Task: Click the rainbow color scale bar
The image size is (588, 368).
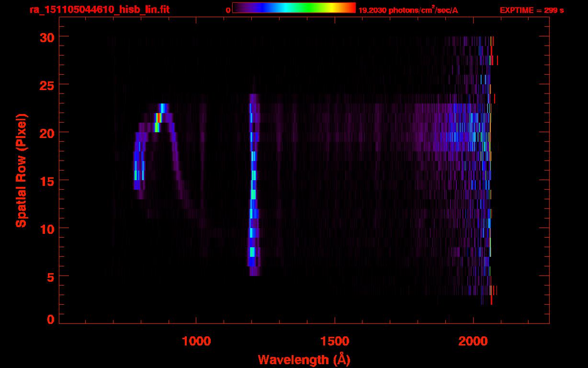Action: [294, 8]
